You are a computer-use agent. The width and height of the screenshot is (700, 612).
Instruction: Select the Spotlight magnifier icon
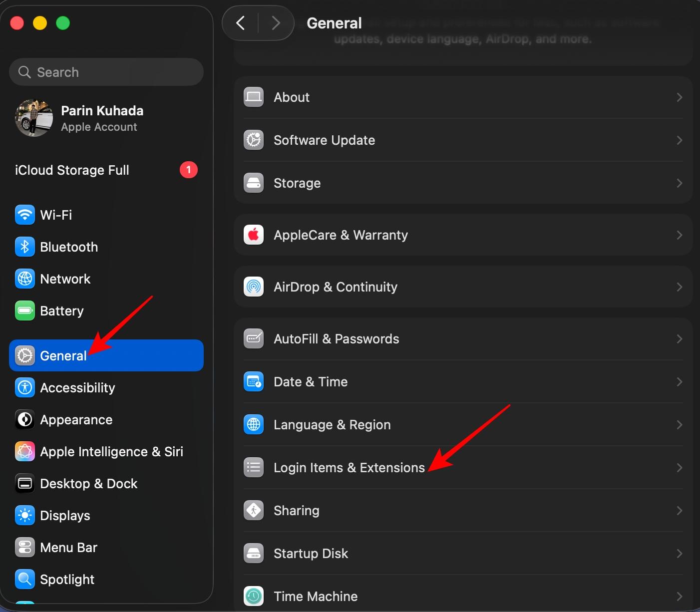(x=25, y=580)
